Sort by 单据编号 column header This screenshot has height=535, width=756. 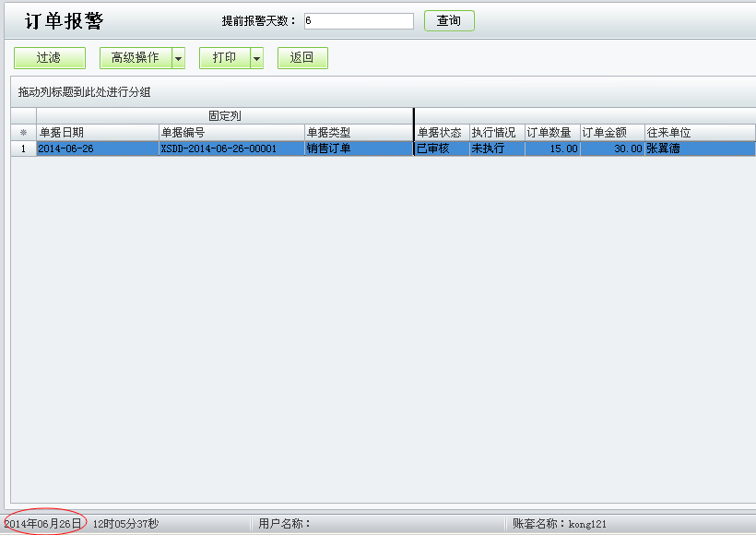[x=231, y=133]
